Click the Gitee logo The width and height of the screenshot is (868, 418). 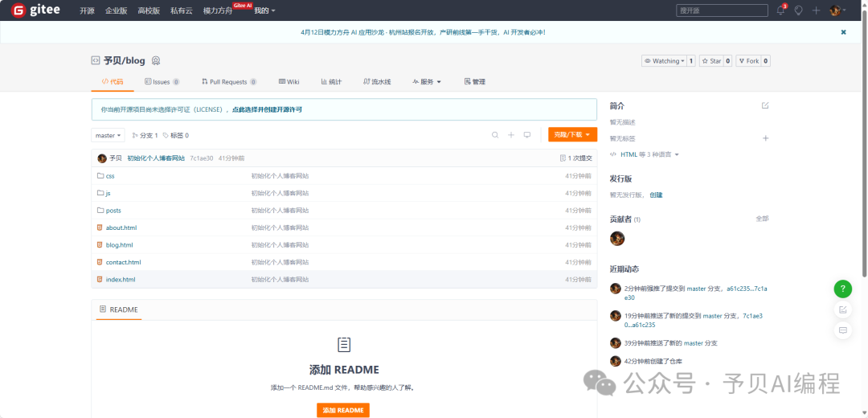click(36, 10)
